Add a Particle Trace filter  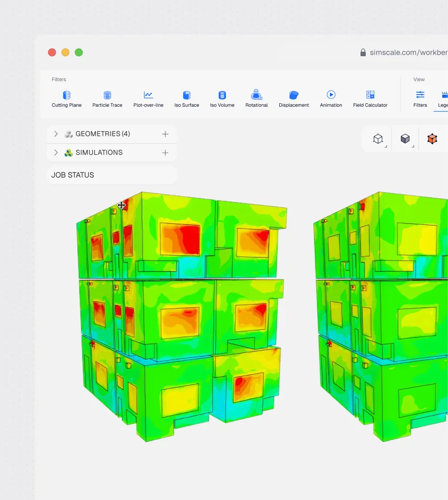[107, 99]
